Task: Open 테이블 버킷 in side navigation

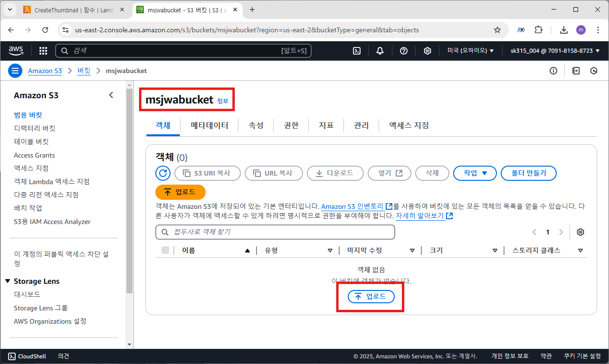Action: click(x=31, y=141)
